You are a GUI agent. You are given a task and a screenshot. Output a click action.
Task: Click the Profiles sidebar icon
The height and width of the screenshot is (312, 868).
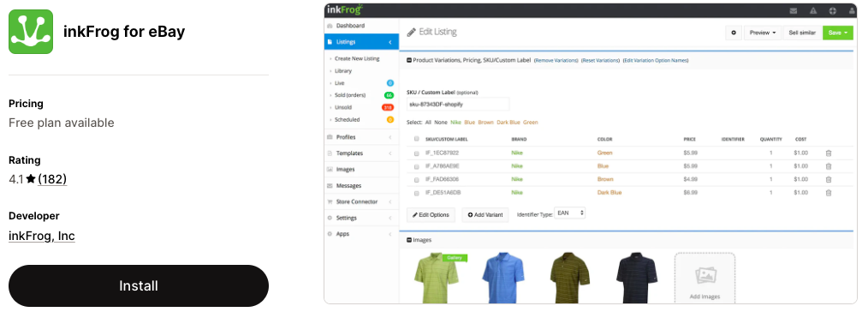330,137
